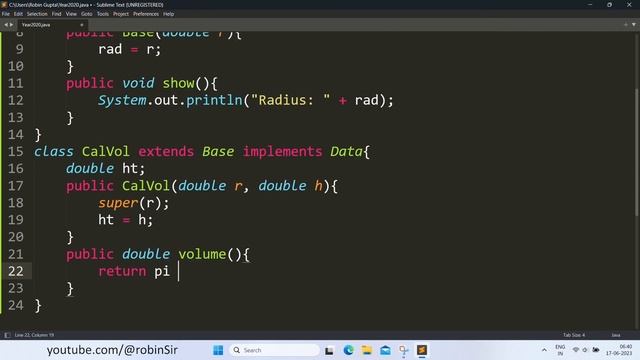The height and width of the screenshot is (360, 640).
Task: Open the Find menu
Action: tap(56, 14)
